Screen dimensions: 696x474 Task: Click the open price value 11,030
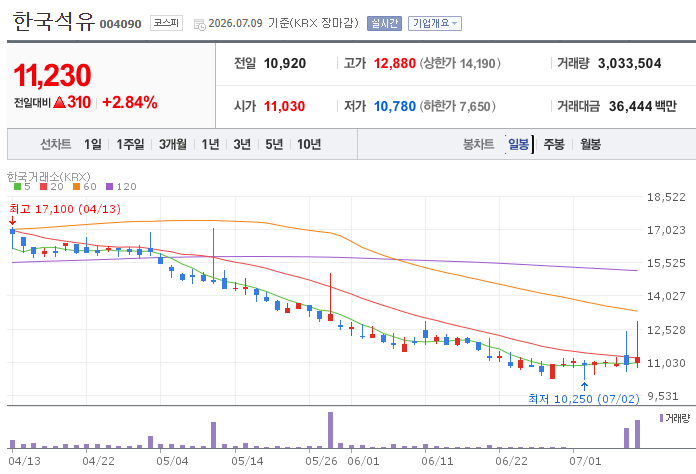coord(285,107)
